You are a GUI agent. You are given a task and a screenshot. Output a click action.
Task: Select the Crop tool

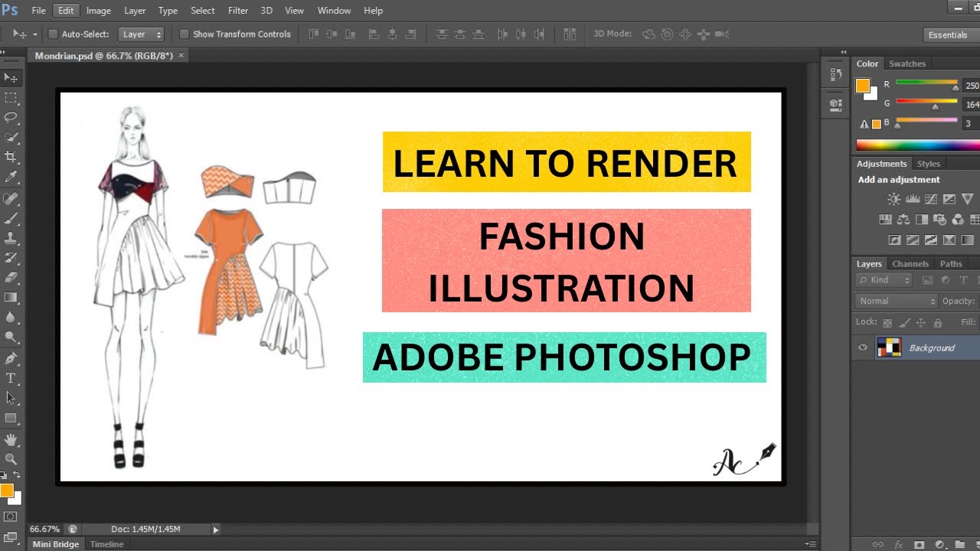11,157
